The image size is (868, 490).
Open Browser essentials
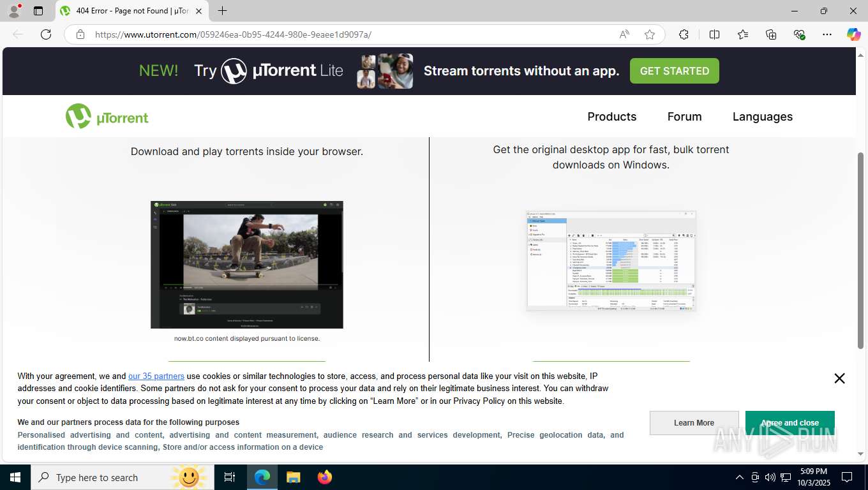799,34
